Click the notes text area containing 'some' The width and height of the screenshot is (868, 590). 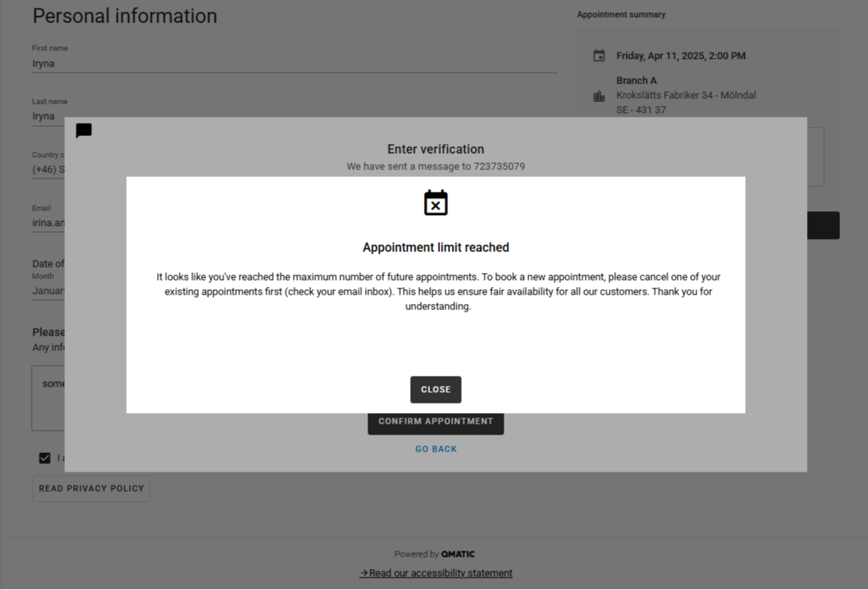(48, 397)
